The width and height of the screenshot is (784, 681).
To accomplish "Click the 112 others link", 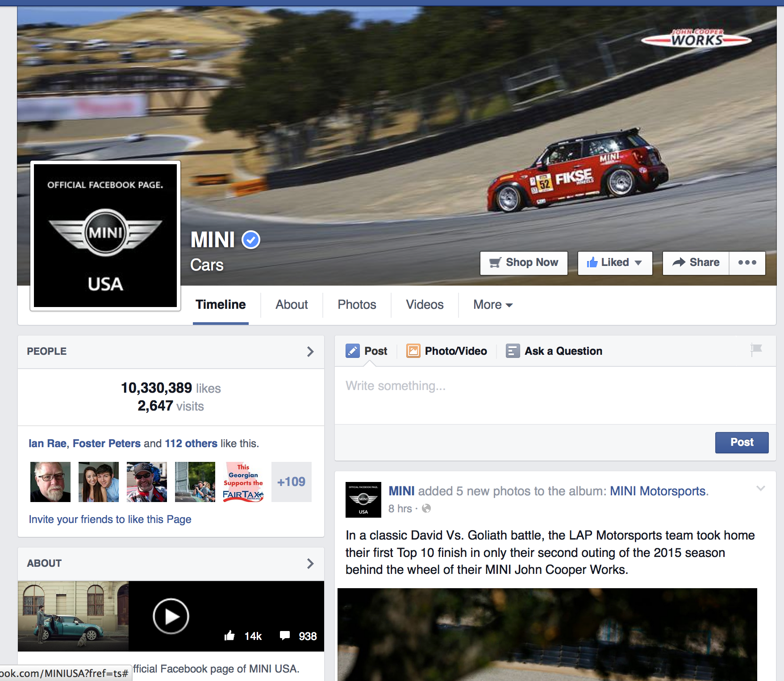I will (x=191, y=444).
